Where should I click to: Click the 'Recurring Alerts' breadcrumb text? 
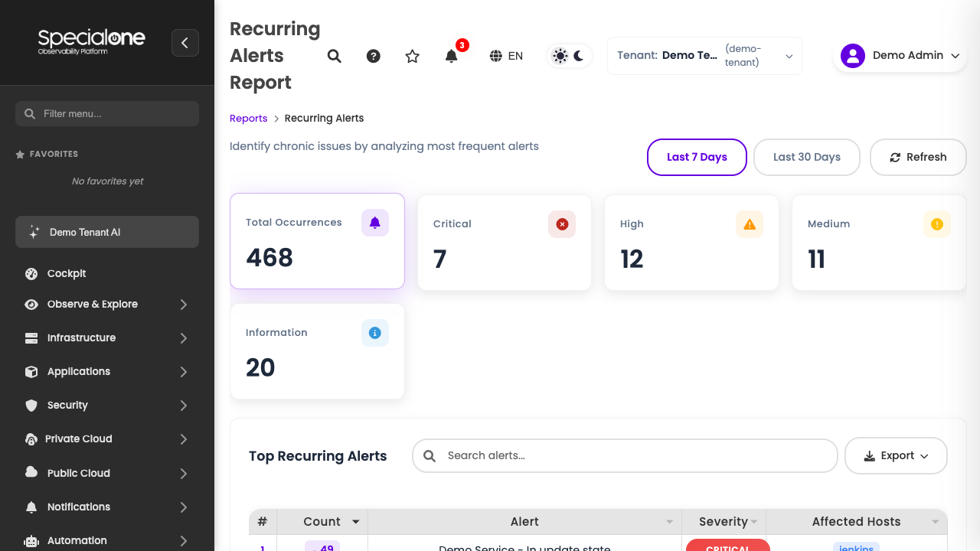(324, 119)
